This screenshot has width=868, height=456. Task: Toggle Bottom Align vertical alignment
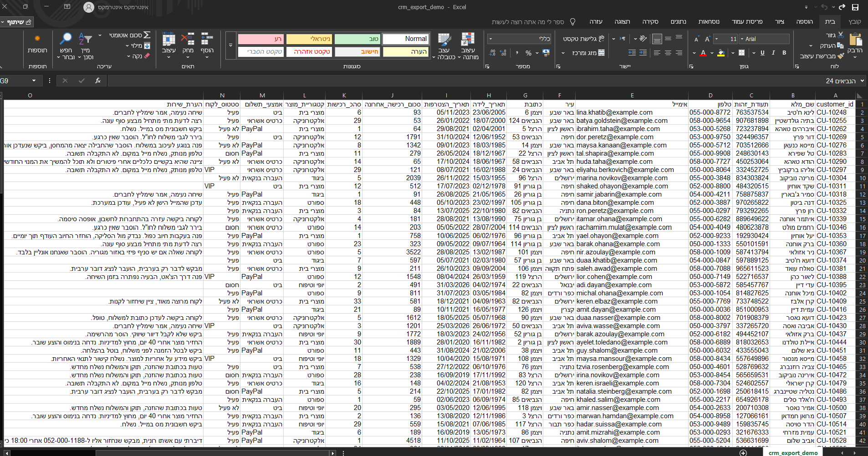point(657,39)
